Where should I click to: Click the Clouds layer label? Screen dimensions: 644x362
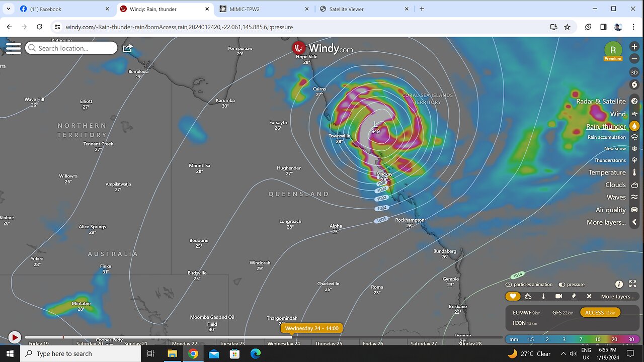click(x=616, y=185)
